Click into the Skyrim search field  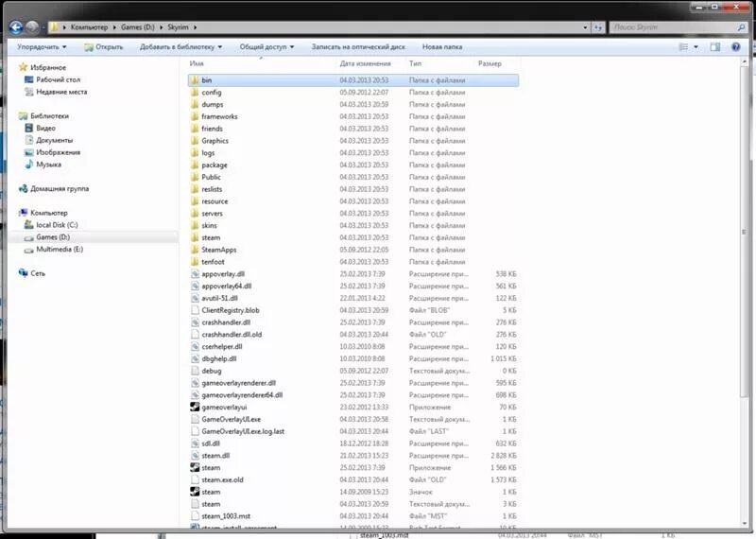click(674, 27)
